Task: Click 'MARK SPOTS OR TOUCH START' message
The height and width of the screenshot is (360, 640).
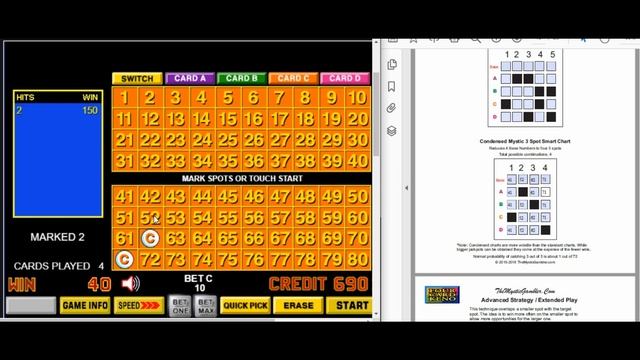Action: (242, 178)
